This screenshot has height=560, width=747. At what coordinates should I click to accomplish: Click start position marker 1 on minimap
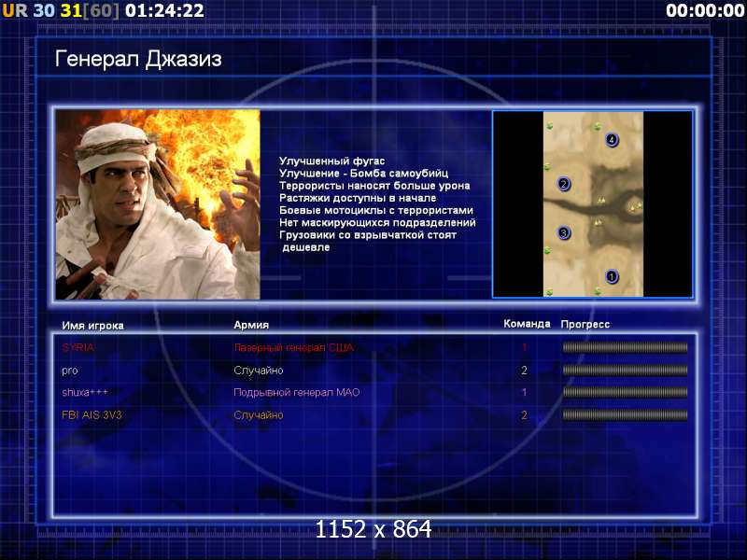[x=612, y=276]
